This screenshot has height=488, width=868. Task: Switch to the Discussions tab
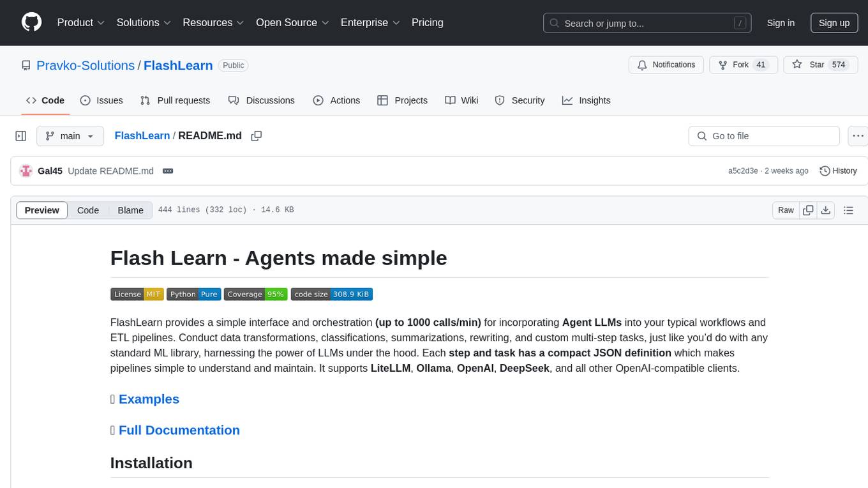coord(262,100)
